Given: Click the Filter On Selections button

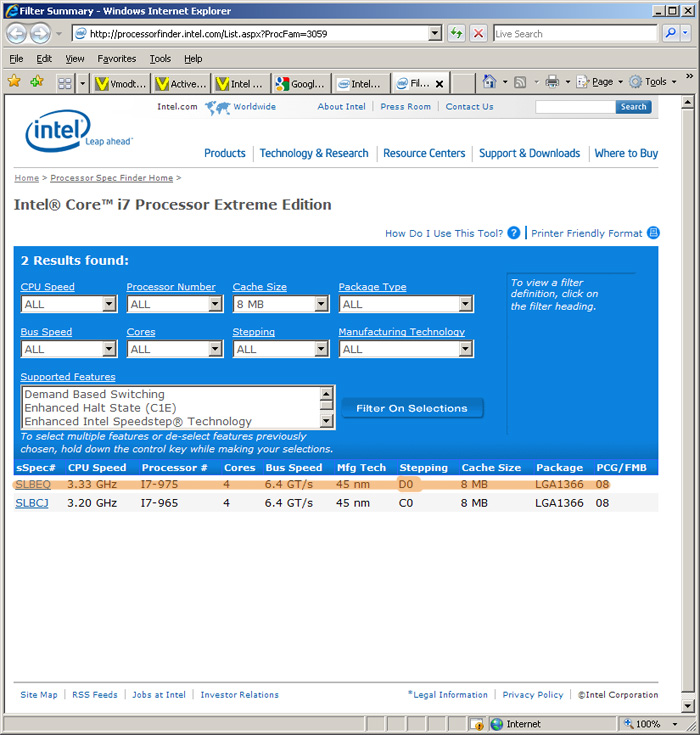Looking at the screenshot, I should [x=412, y=408].
